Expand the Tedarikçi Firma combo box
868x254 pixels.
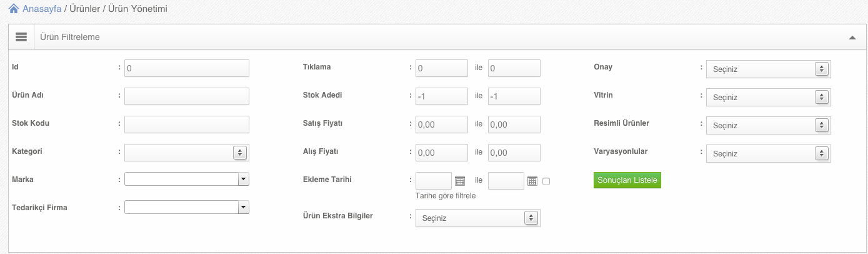tap(187, 207)
